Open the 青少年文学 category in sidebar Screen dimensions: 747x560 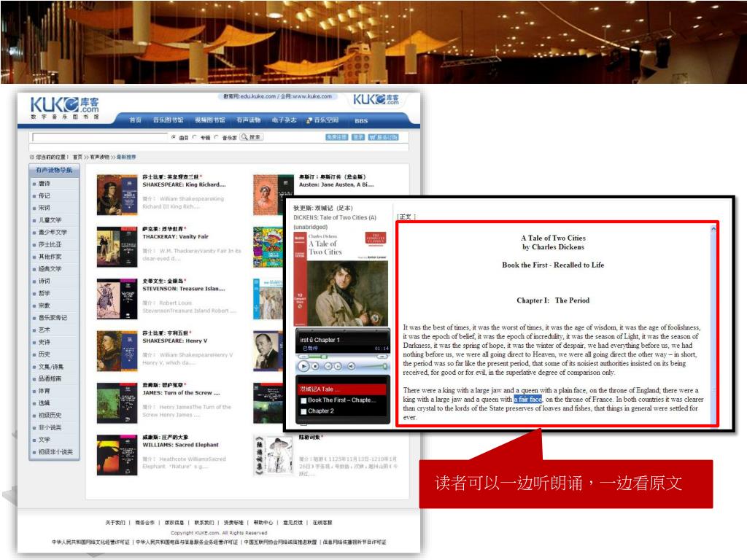click(x=53, y=233)
